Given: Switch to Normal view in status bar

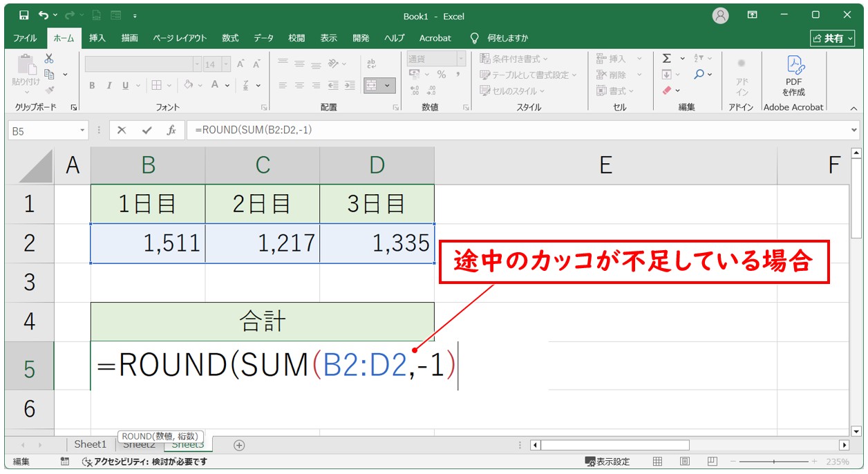Looking at the screenshot, I should click(658, 462).
